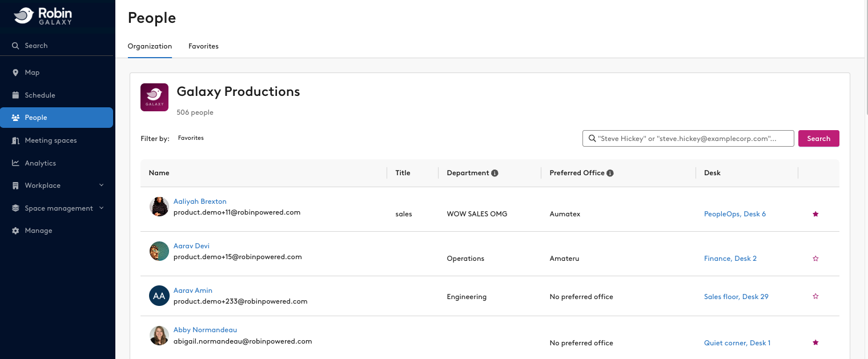Open Meeting spaces in the sidebar

[57, 140]
